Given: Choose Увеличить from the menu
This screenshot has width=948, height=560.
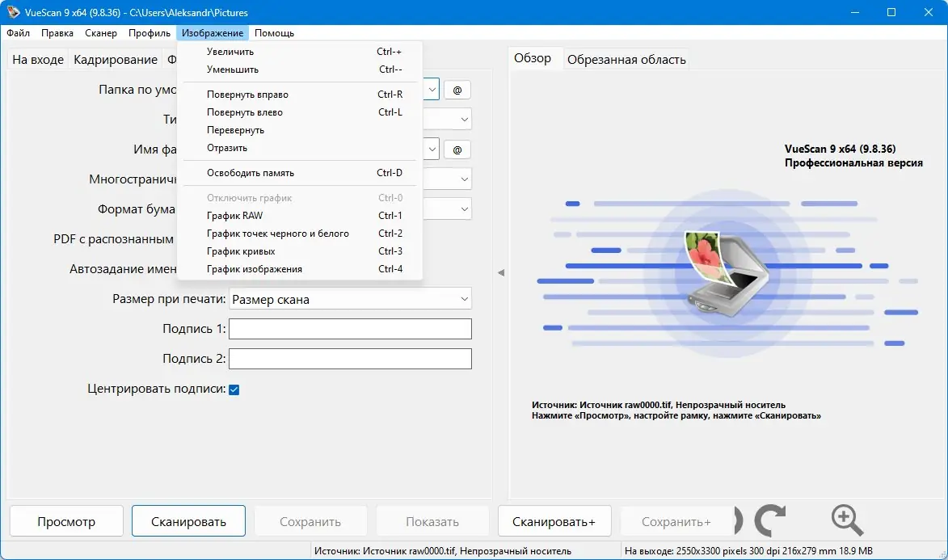Looking at the screenshot, I should 300,52.
